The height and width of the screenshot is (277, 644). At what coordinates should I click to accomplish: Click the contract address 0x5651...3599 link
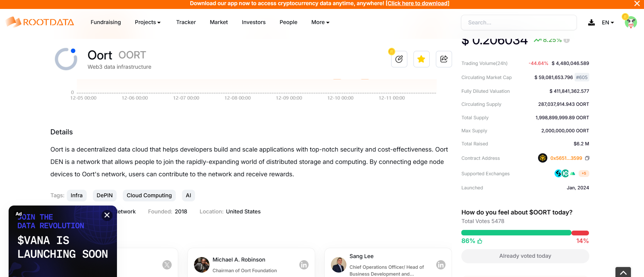tap(566, 158)
